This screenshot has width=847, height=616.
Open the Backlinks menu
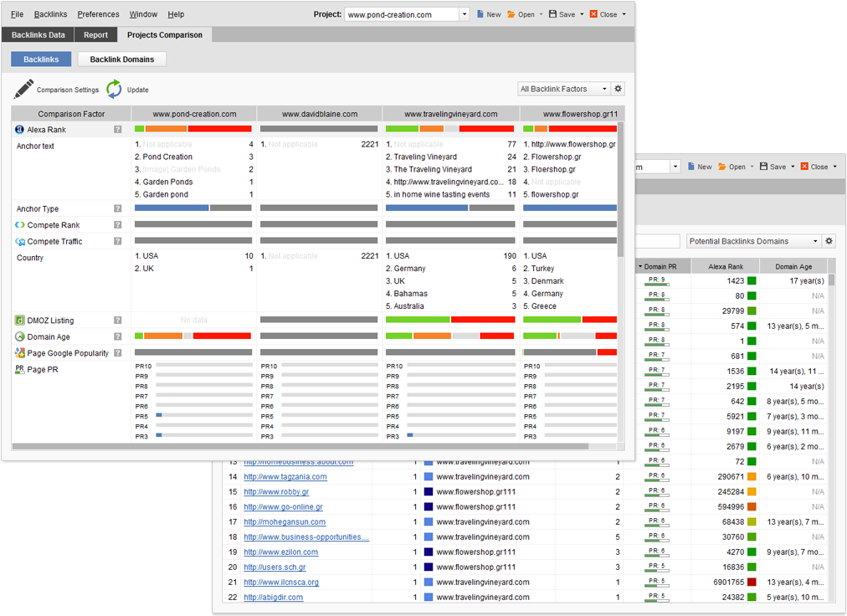click(51, 14)
